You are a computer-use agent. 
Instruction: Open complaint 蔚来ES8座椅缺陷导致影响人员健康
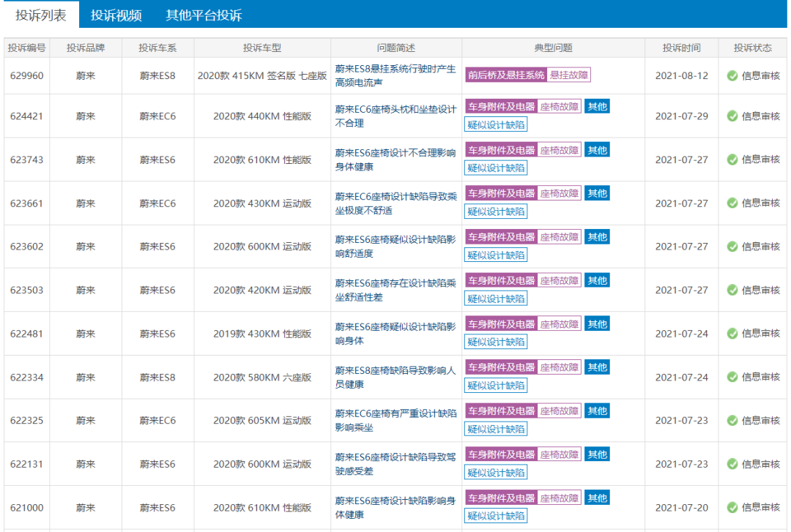(x=395, y=377)
